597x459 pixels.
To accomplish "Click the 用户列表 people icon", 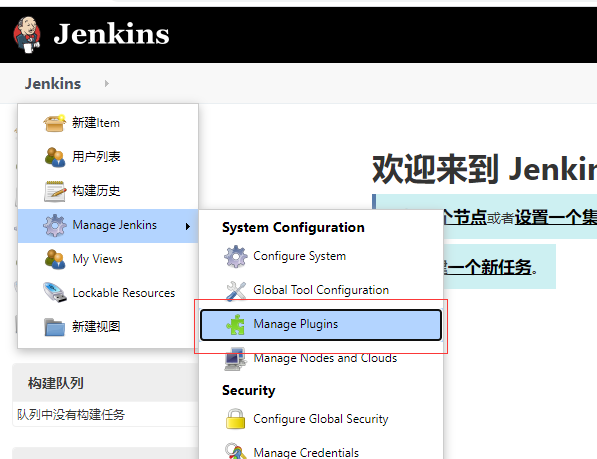I will click(55, 157).
